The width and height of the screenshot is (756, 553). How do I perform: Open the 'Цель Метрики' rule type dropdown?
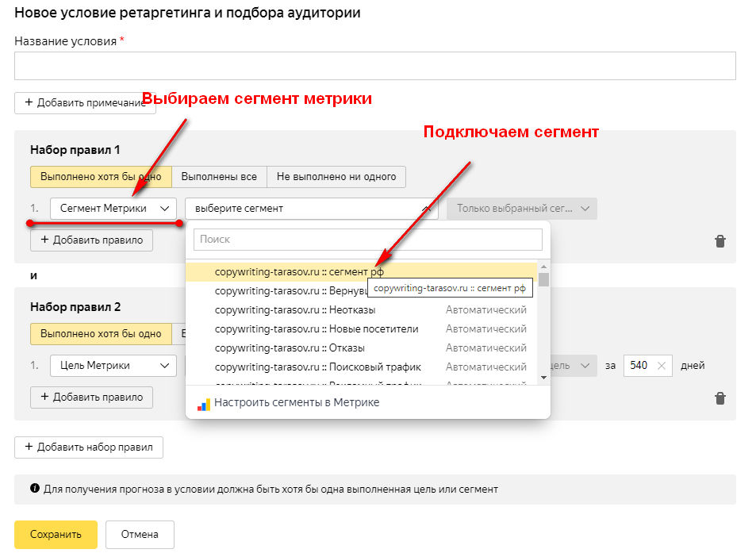pyautogui.click(x=113, y=366)
